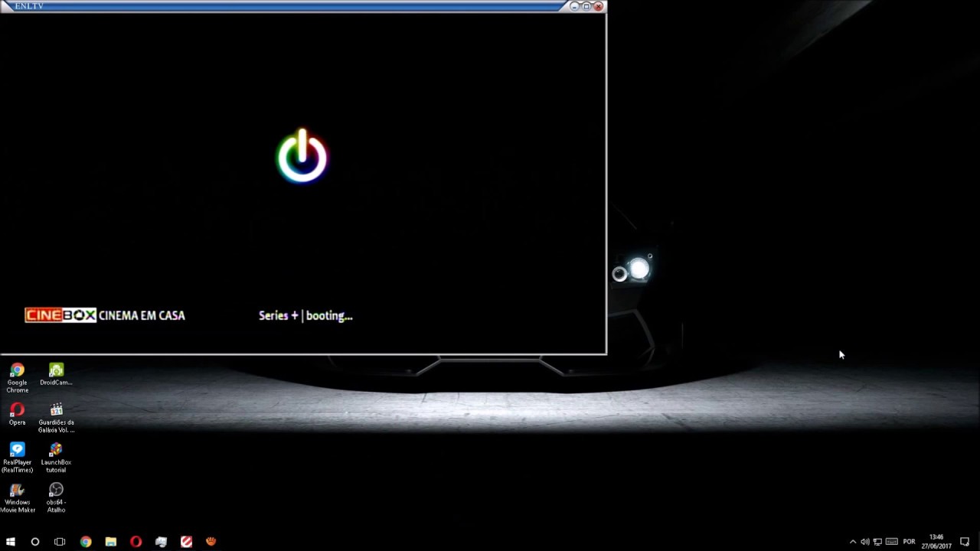Click 'CINEMA EM CASA' text
Image resolution: width=980 pixels, height=551 pixels.
pyautogui.click(x=142, y=315)
